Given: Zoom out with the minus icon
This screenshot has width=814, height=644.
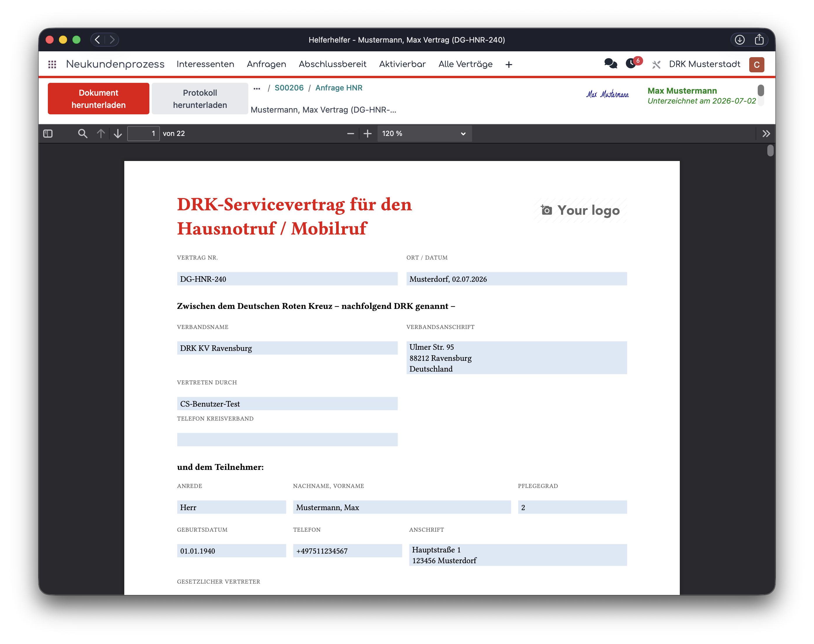Looking at the screenshot, I should [x=350, y=134].
